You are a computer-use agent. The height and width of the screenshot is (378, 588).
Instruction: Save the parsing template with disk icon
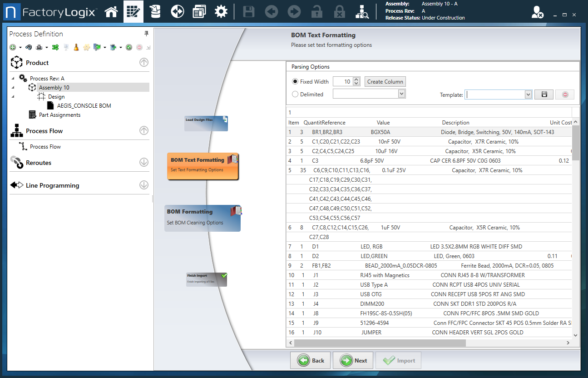click(544, 94)
